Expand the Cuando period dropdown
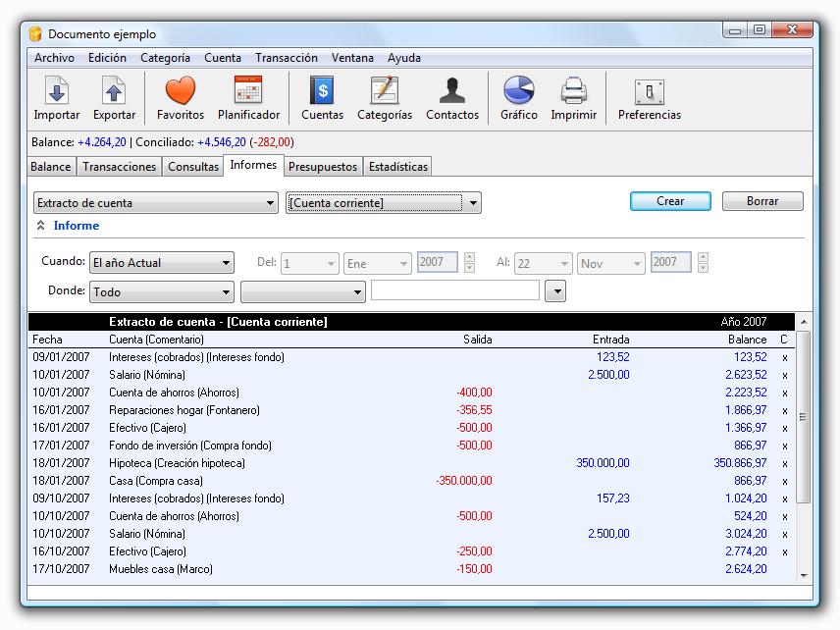The height and width of the screenshot is (630, 840). coord(162,263)
